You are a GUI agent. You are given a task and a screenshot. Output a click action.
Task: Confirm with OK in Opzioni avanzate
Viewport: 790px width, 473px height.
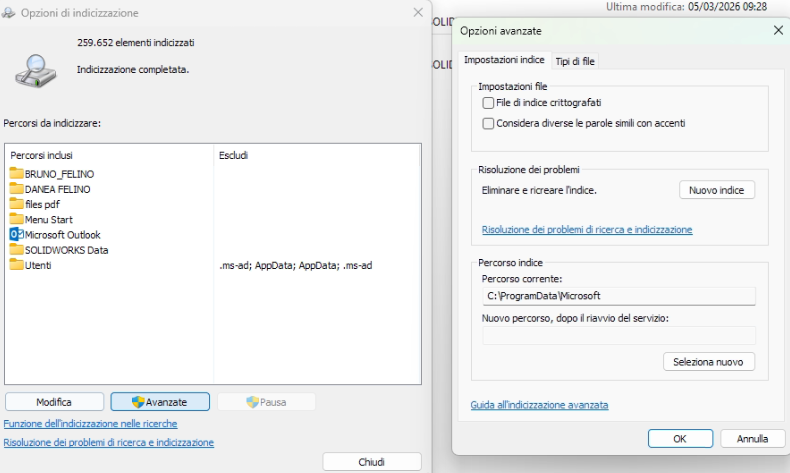coord(680,439)
